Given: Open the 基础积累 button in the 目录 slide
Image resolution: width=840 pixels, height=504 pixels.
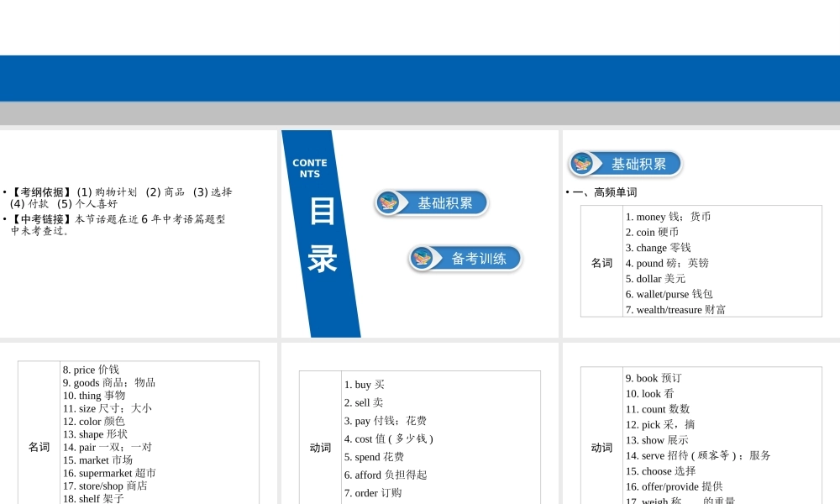Looking at the screenshot, I should 432,203.
